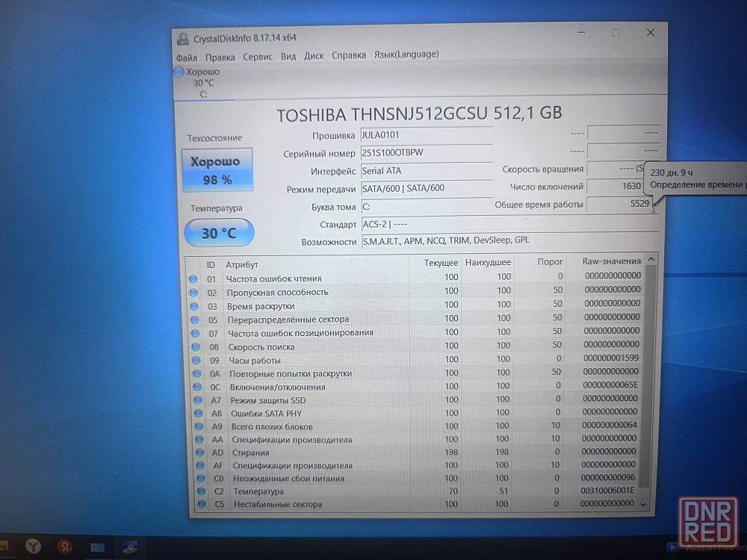Click the status circle for attribute C0
The width and height of the screenshot is (747, 560).
tap(200, 478)
